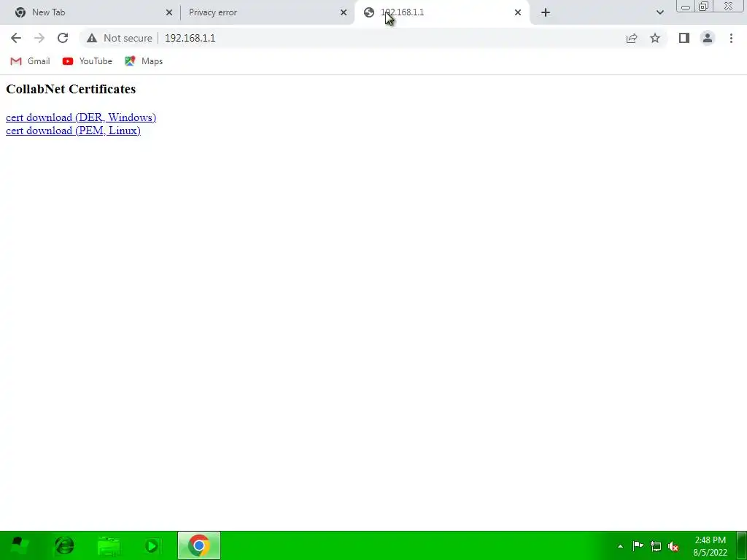Open the media player taskbar icon
The image size is (747, 560).
pyautogui.click(x=152, y=545)
